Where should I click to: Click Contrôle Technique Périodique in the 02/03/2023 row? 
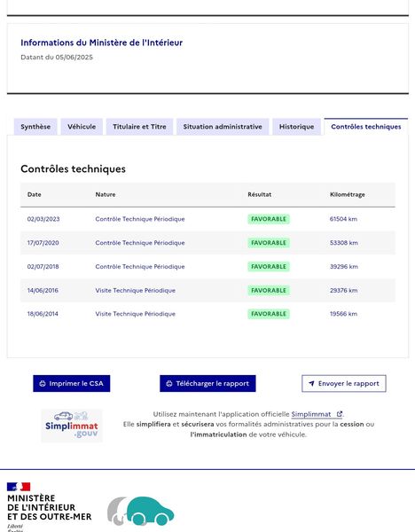[140, 219]
